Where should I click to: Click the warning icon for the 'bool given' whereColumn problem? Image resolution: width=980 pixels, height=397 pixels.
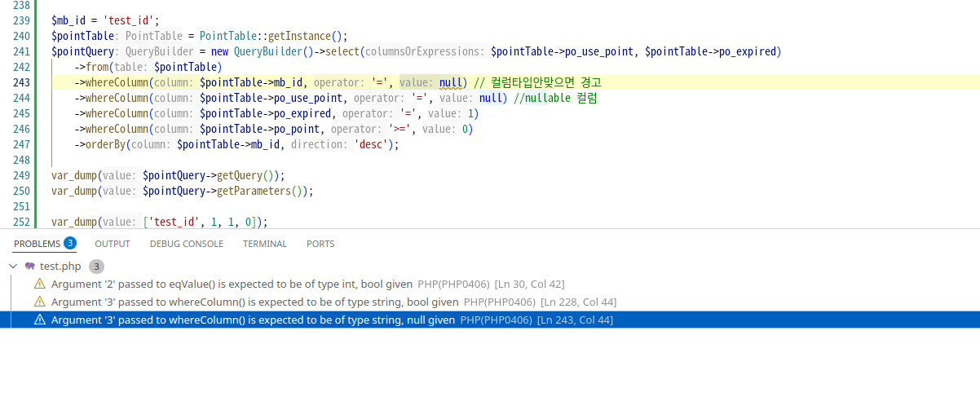pos(39,302)
